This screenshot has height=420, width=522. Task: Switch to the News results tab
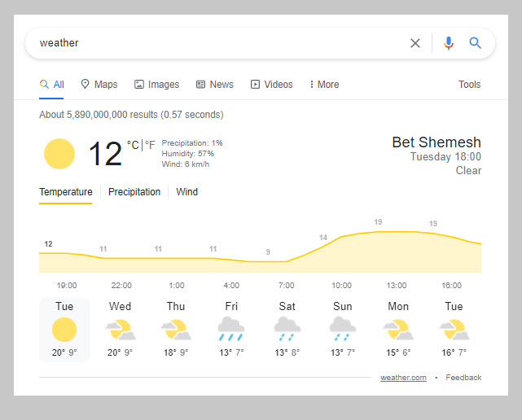214,85
